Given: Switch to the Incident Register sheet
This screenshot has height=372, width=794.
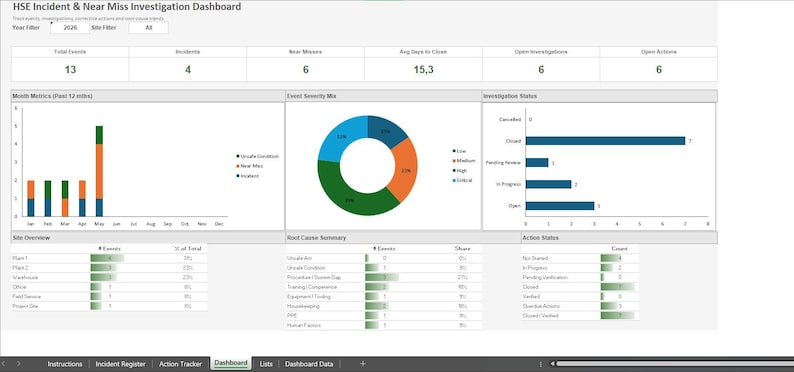Looking at the screenshot, I should 121,364.
